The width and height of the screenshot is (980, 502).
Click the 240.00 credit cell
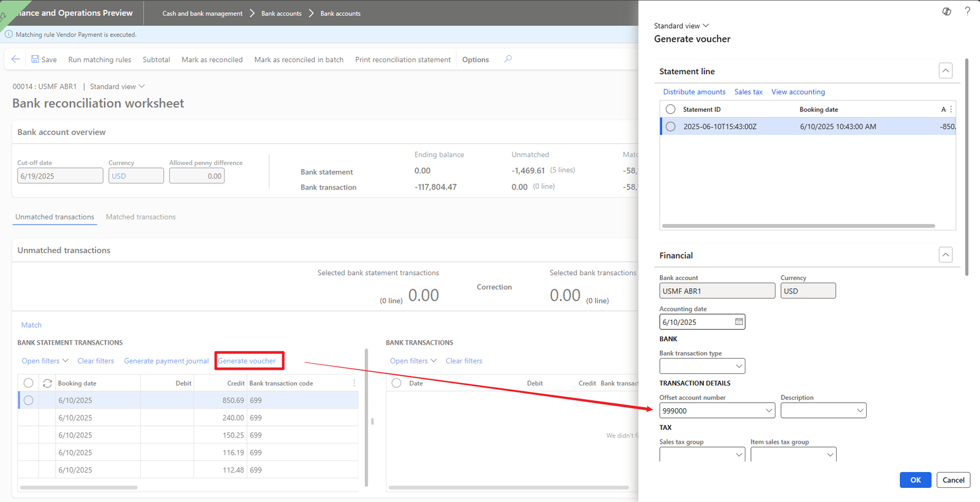[x=220, y=418]
